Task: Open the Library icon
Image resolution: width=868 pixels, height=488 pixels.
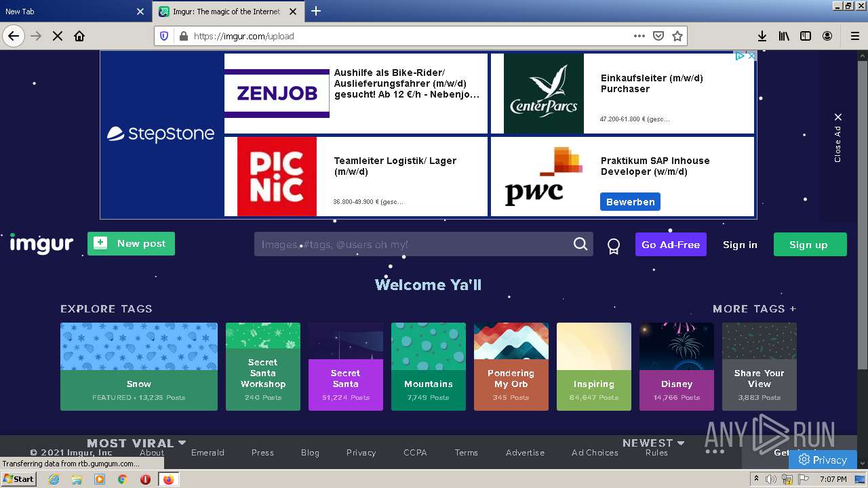Action: coord(784,36)
